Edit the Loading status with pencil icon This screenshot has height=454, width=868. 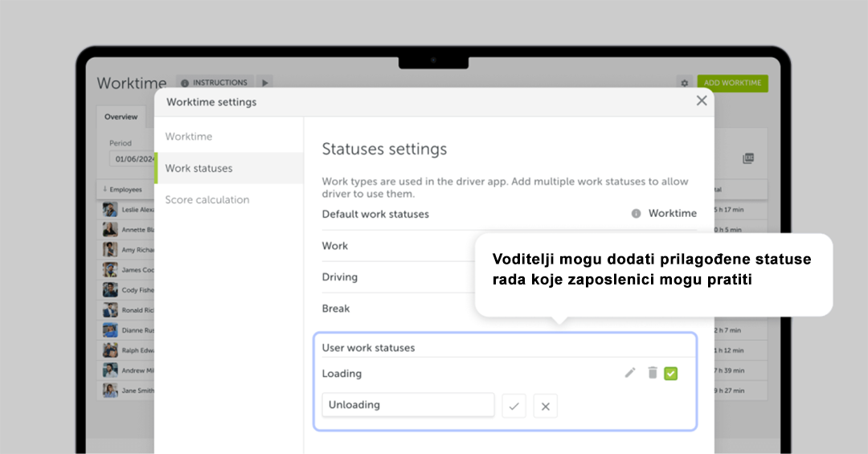(x=630, y=373)
